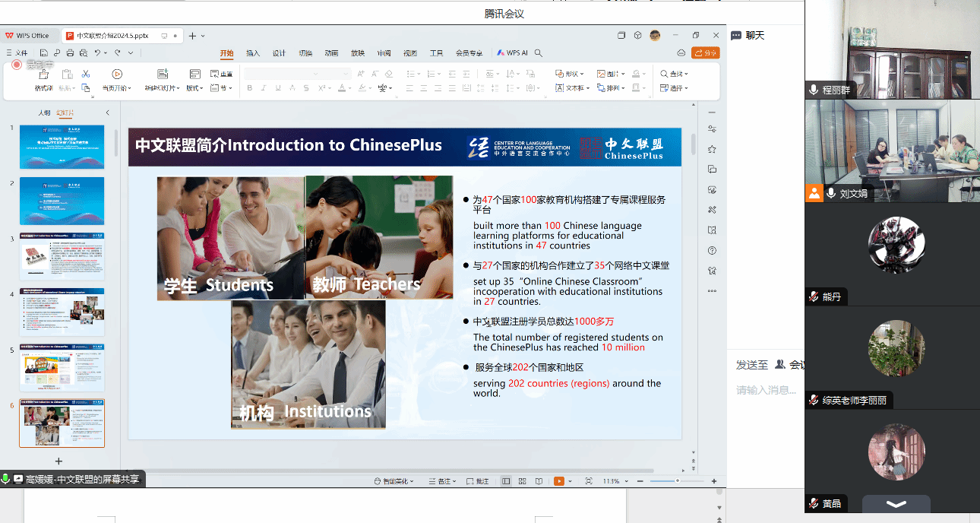Image resolution: width=980 pixels, height=523 pixels.
Task: Switch to the 动画 Animation tab
Action: point(331,53)
